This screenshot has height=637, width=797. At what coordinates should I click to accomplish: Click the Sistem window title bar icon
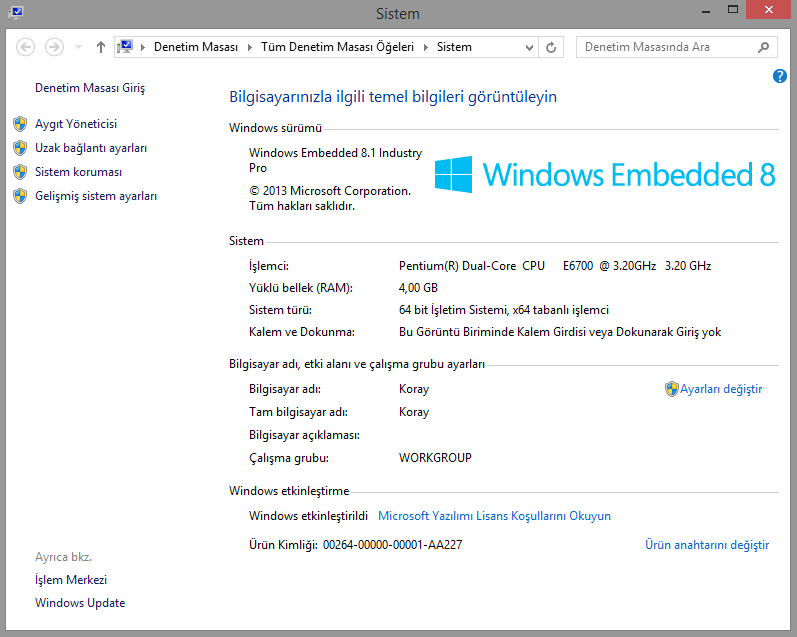(x=16, y=13)
